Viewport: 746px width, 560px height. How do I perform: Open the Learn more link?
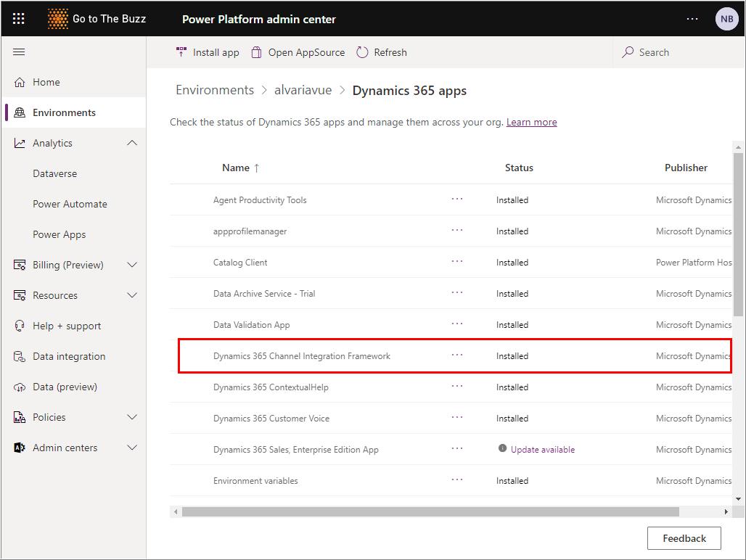[x=531, y=122]
